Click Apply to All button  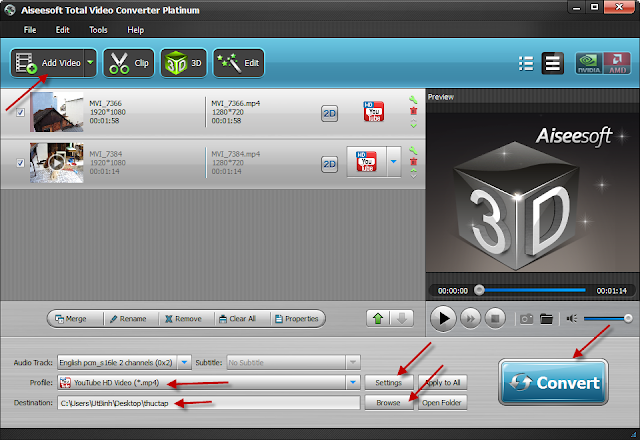(442, 382)
